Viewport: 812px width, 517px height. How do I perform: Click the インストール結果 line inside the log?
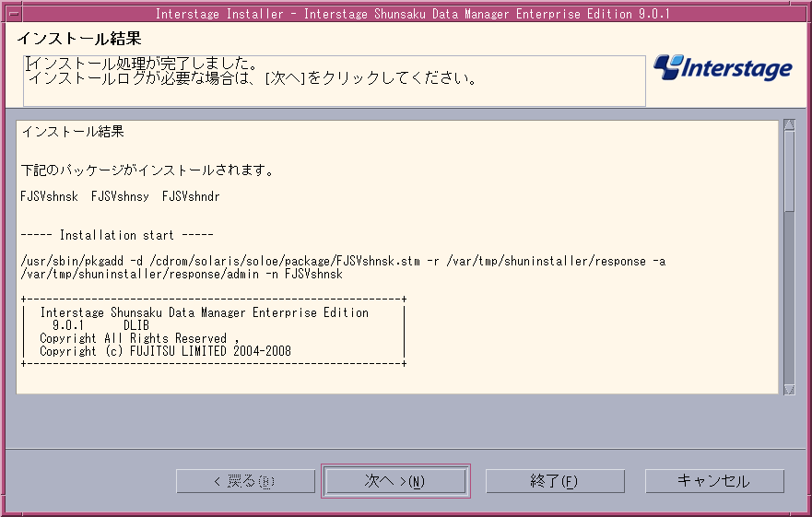pos(73,132)
